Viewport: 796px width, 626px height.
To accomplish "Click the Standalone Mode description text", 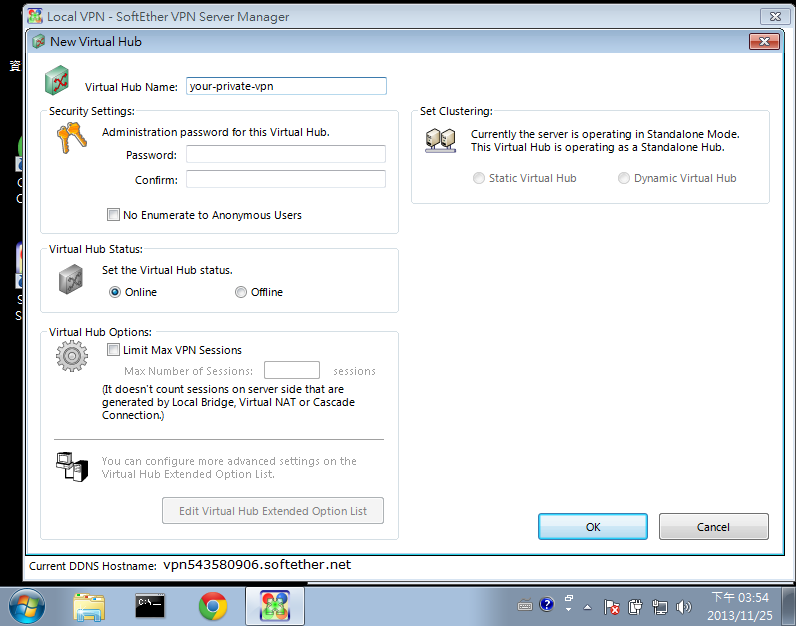I will pos(605,141).
